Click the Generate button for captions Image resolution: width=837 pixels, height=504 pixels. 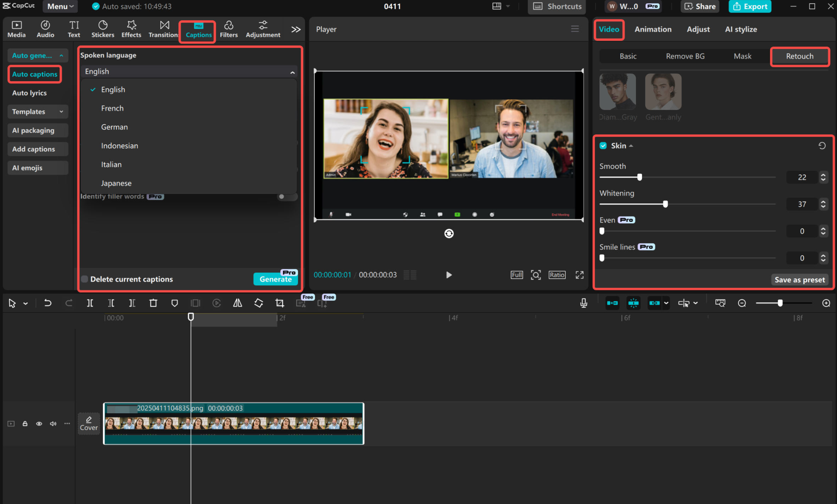(275, 279)
